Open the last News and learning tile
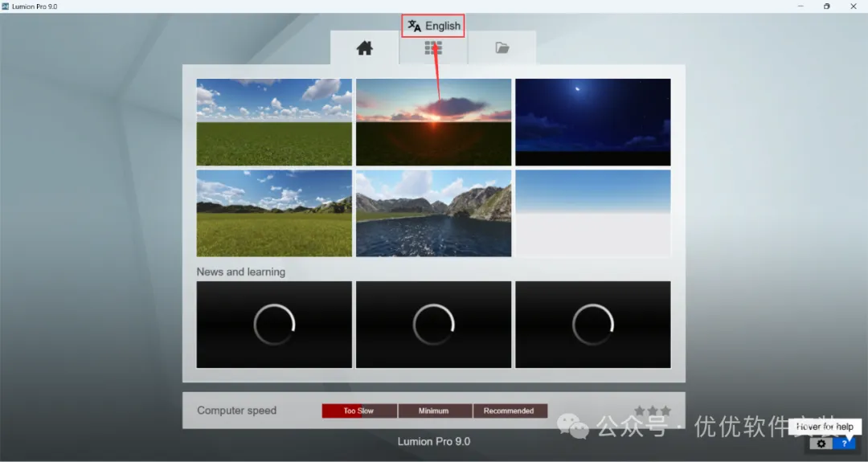 pyautogui.click(x=593, y=325)
